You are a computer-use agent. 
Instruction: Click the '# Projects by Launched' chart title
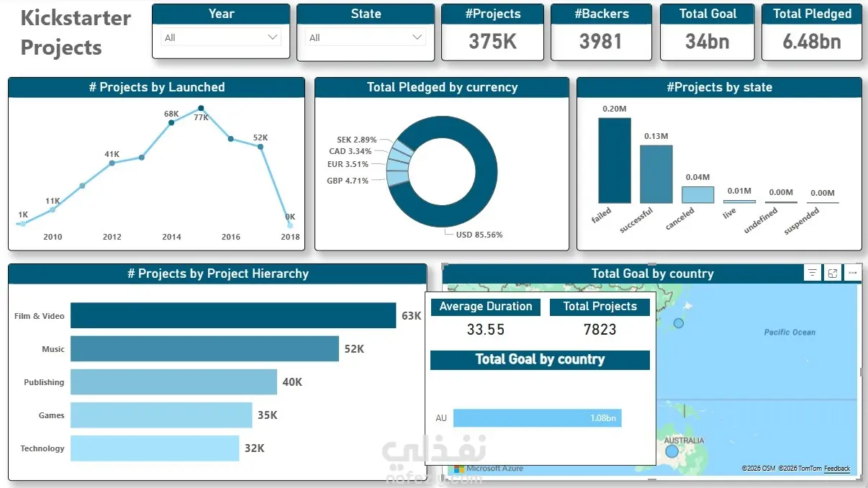[157, 87]
